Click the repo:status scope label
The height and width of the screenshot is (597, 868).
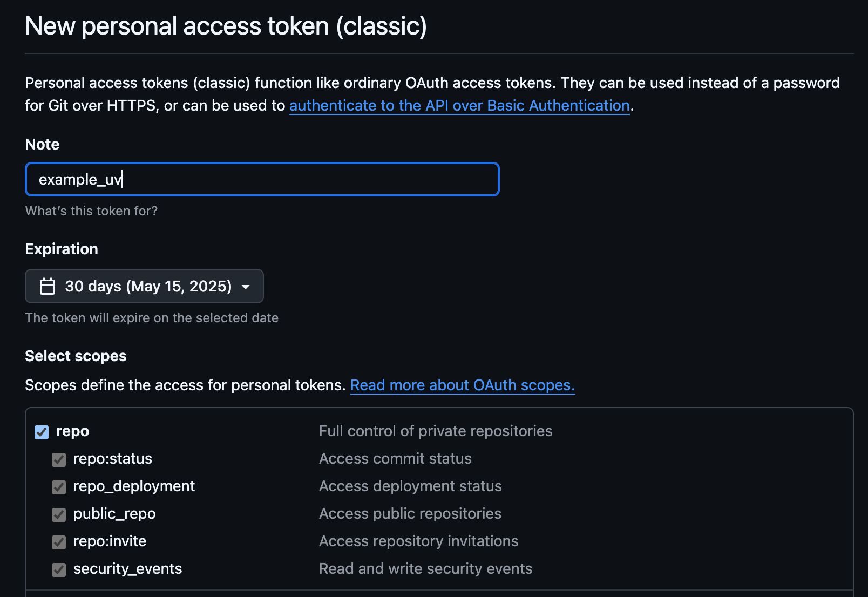(x=112, y=459)
